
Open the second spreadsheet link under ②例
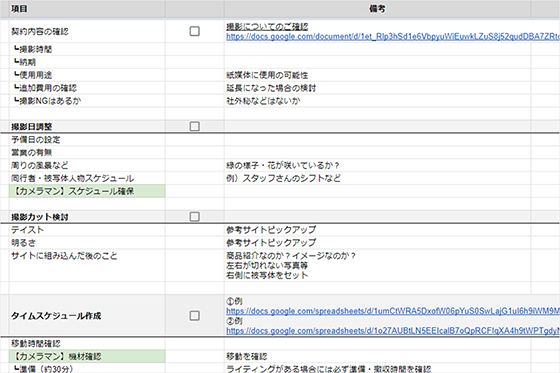[x=393, y=331]
